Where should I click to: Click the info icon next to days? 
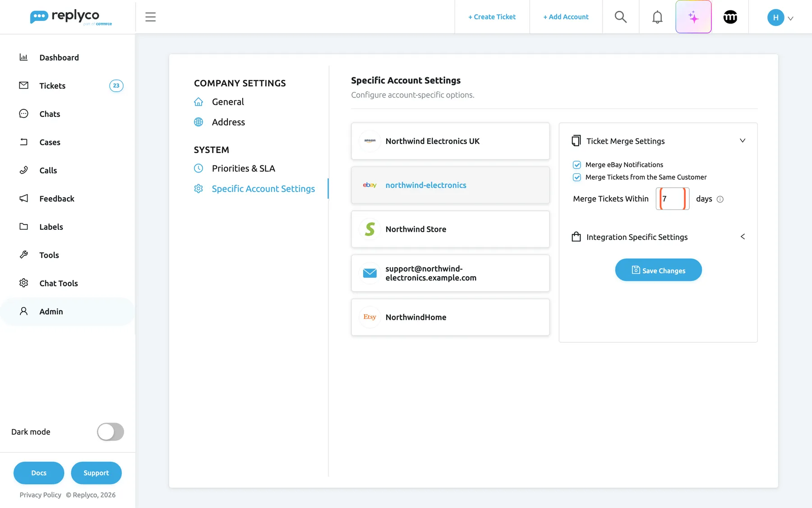pos(720,199)
